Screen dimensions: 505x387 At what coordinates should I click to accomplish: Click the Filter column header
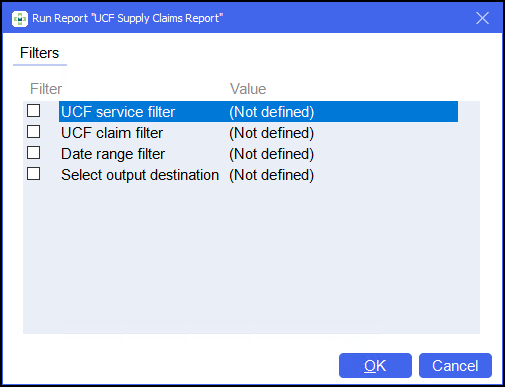[x=46, y=89]
